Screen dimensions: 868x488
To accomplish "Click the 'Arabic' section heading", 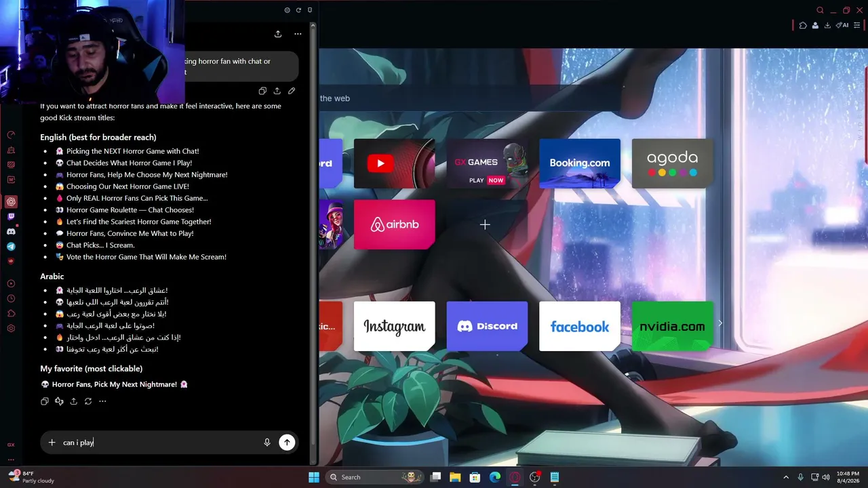I will point(52,277).
